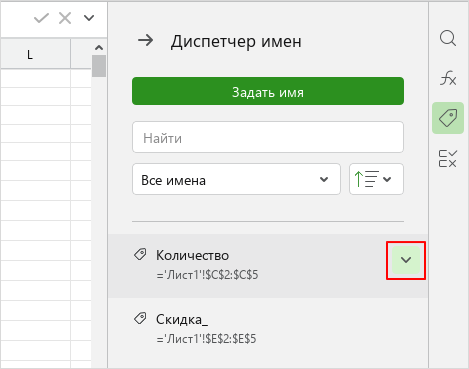Open the search panel with the magnifier icon
The width and height of the screenshot is (469, 369).
[448, 38]
